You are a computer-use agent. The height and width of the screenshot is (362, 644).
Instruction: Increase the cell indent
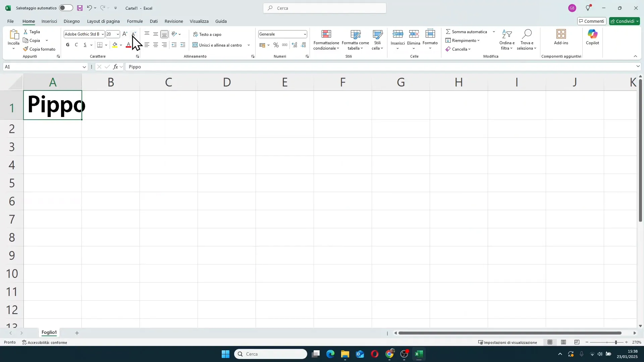tap(183, 45)
